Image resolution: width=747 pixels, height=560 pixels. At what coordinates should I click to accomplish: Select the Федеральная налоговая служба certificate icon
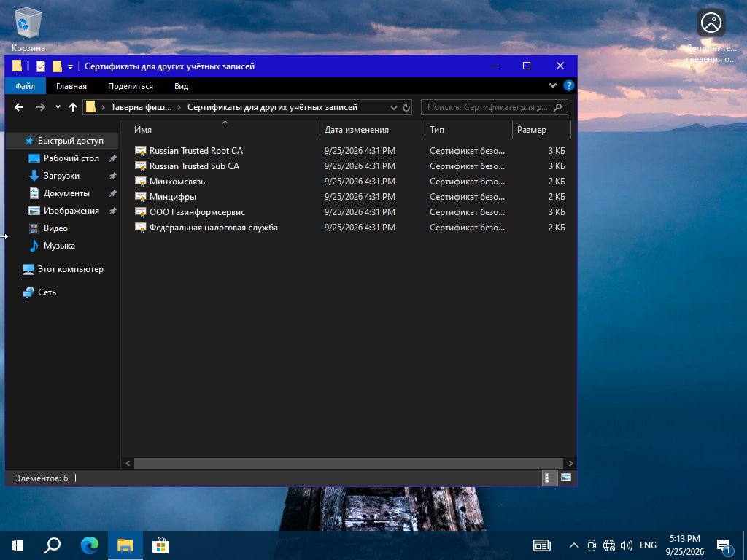pos(140,227)
